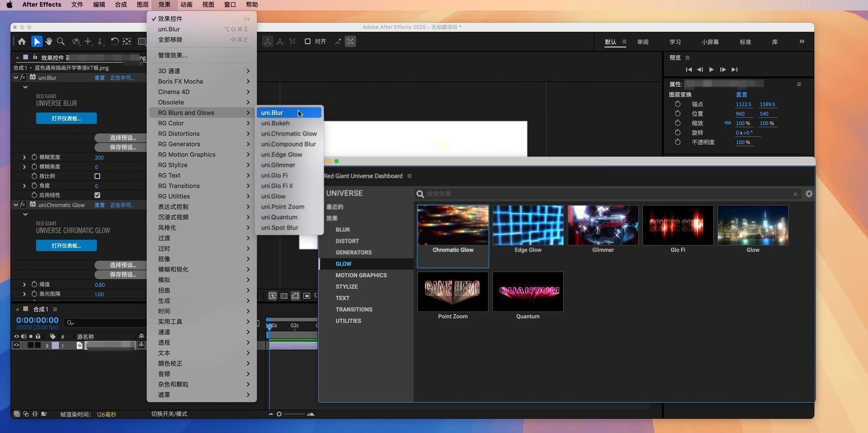Expand the 高光阻隔 property
Viewport: 868px width, 433px height.
24,294
